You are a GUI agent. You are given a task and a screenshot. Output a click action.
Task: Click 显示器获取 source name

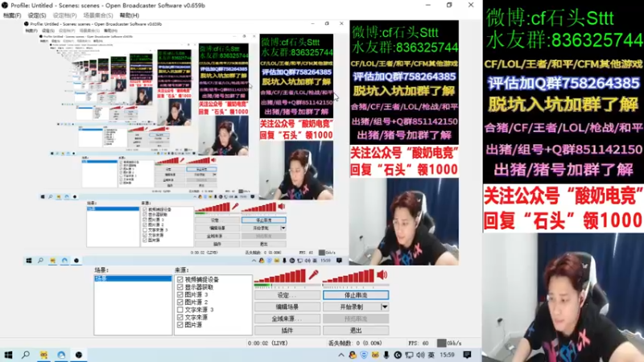pyautogui.click(x=199, y=287)
